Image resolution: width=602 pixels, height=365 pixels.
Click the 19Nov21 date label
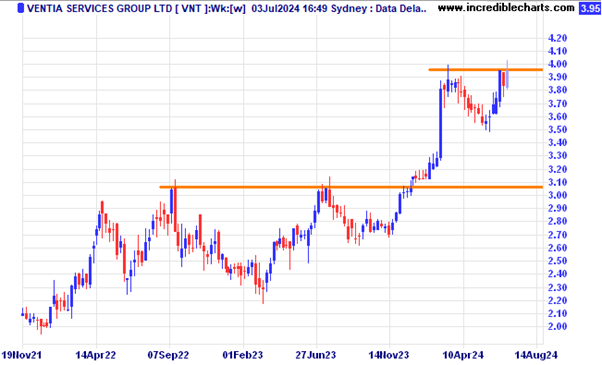(22, 355)
